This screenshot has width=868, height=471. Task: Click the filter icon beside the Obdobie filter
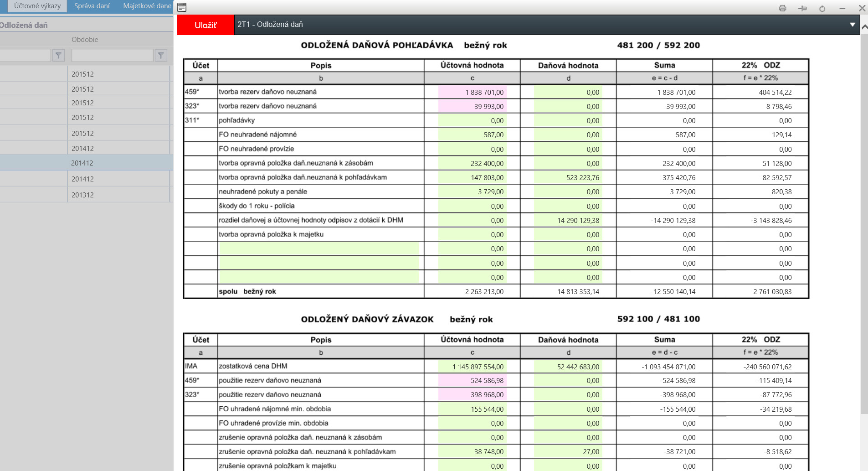[x=161, y=56]
